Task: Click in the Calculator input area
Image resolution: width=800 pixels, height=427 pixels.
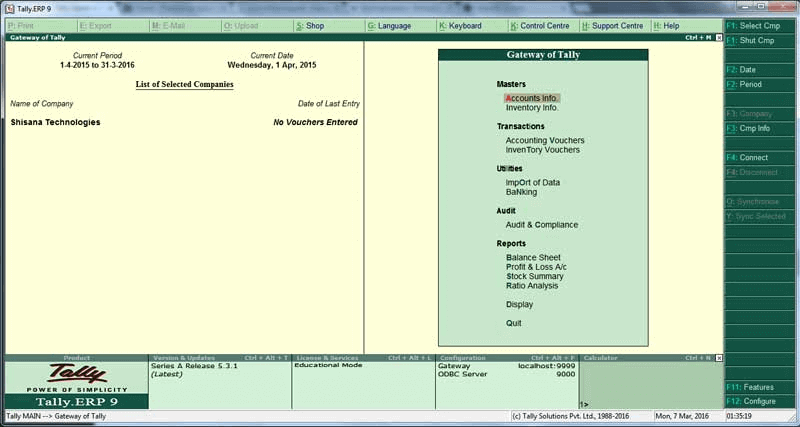Action: click(x=651, y=385)
